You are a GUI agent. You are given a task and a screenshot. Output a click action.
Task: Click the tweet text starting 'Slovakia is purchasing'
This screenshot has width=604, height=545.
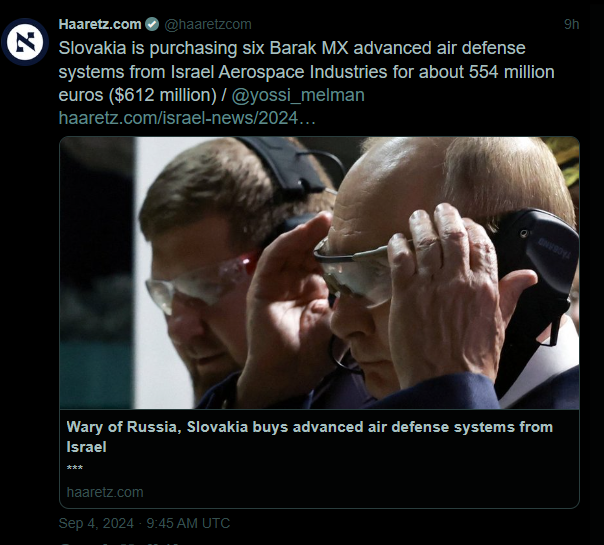[x=306, y=72]
